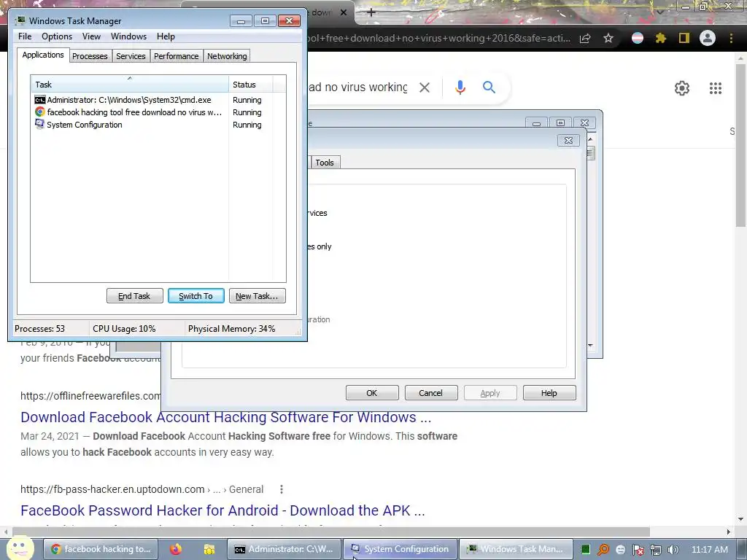This screenshot has width=747, height=560.
Task: Click the Chrome icon in the task list
Action: point(40,112)
